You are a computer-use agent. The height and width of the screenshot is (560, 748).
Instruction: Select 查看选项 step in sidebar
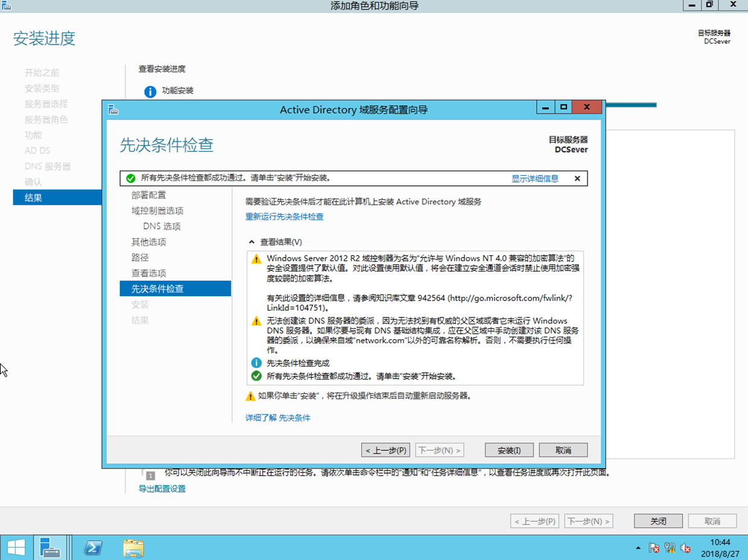click(149, 273)
